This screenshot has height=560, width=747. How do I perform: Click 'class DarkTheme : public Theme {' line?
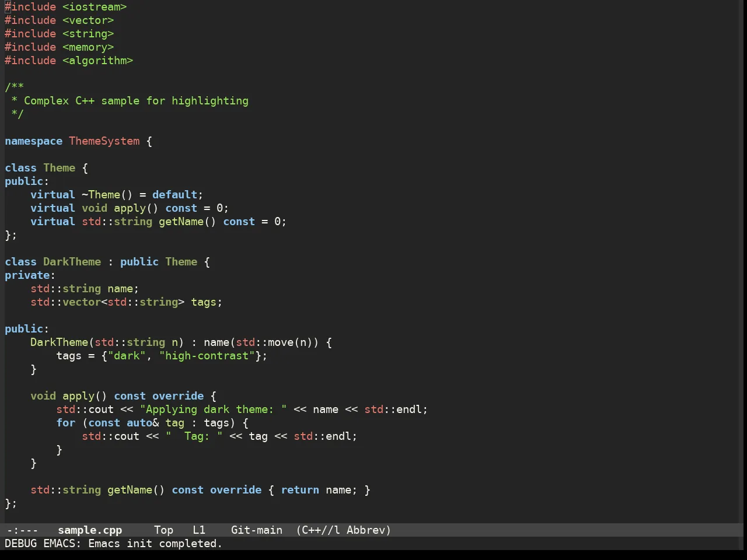click(x=107, y=262)
